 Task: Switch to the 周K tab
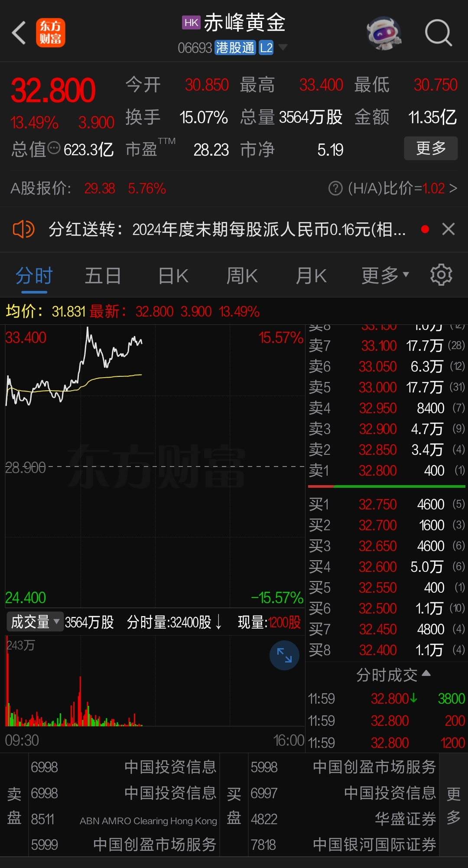242,276
